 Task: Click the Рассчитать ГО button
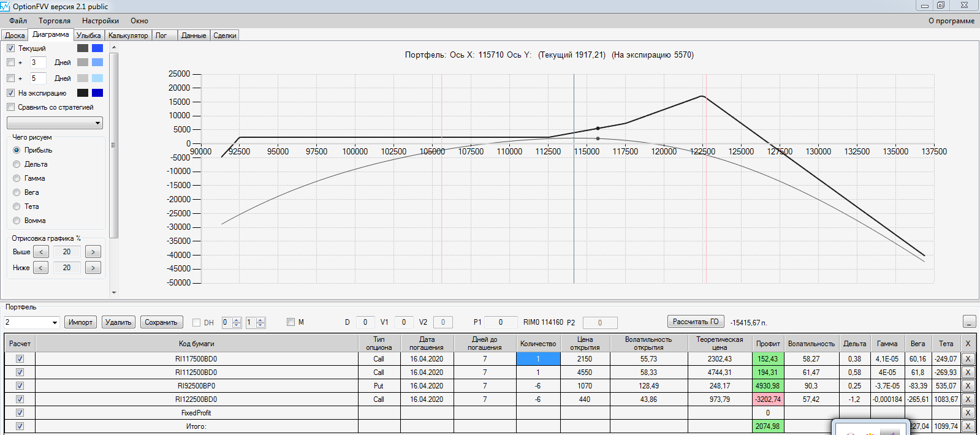click(696, 322)
